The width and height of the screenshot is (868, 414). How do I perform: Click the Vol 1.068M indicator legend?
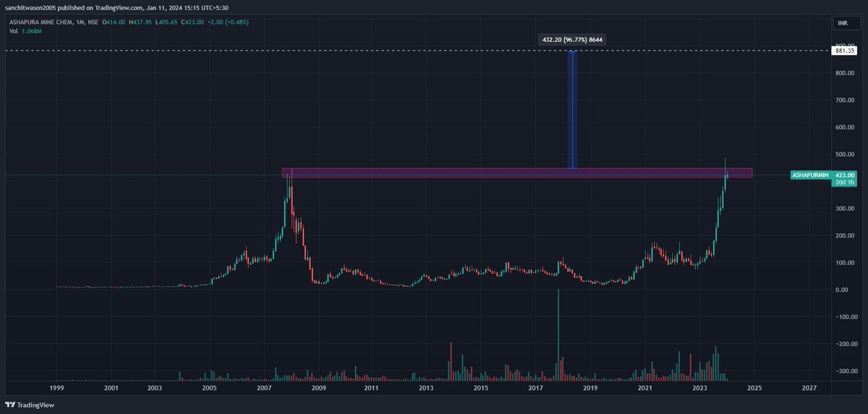tap(25, 32)
